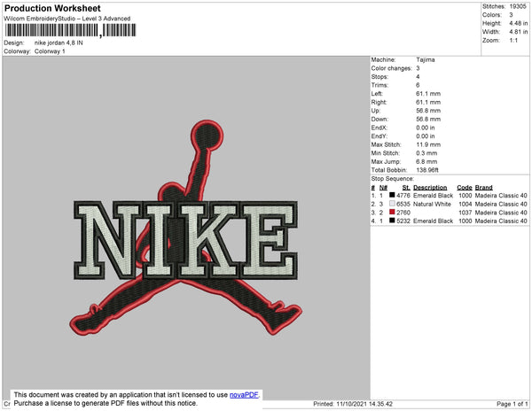Viewport: 532px width, 411px height.
Task: Click the 'Description' column header
Action: [430, 188]
